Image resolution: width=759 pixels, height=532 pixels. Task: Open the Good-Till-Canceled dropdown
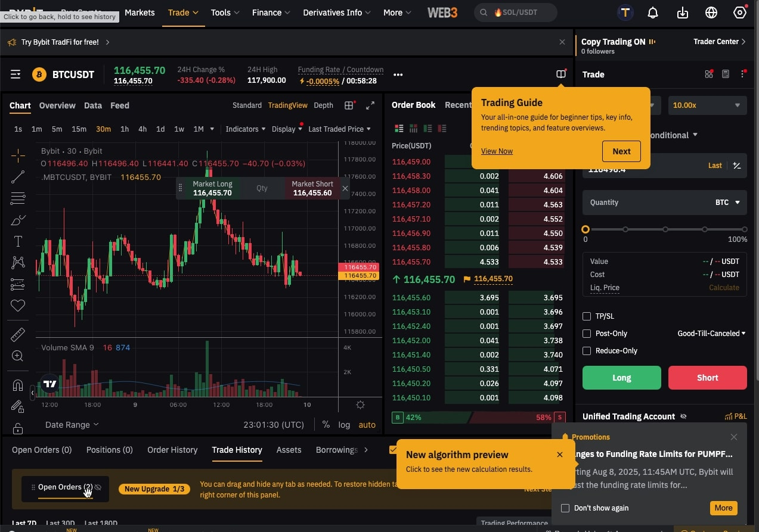[711, 334]
